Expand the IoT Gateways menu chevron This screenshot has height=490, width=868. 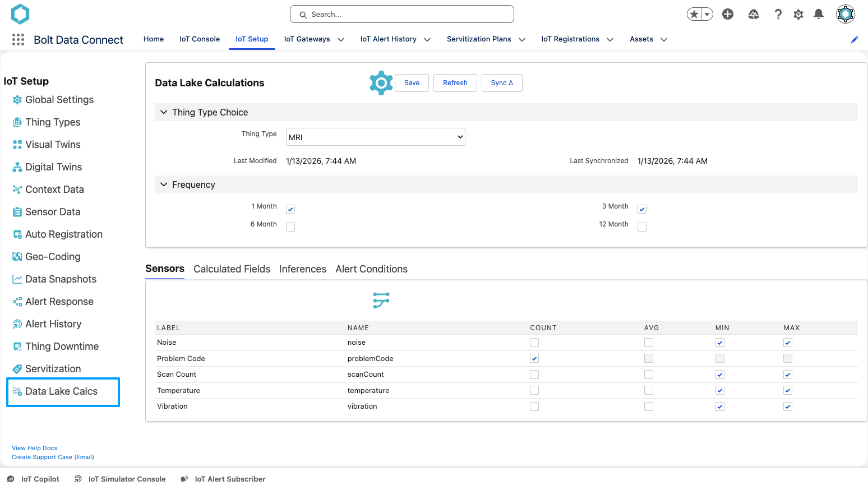click(x=341, y=39)
